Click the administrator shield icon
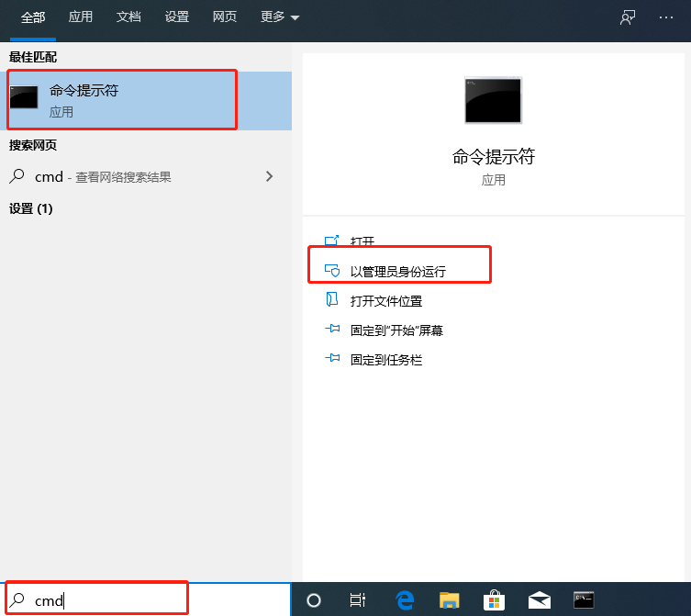The height and width of the screenshot is (616, 691). [x=332, y=270]
